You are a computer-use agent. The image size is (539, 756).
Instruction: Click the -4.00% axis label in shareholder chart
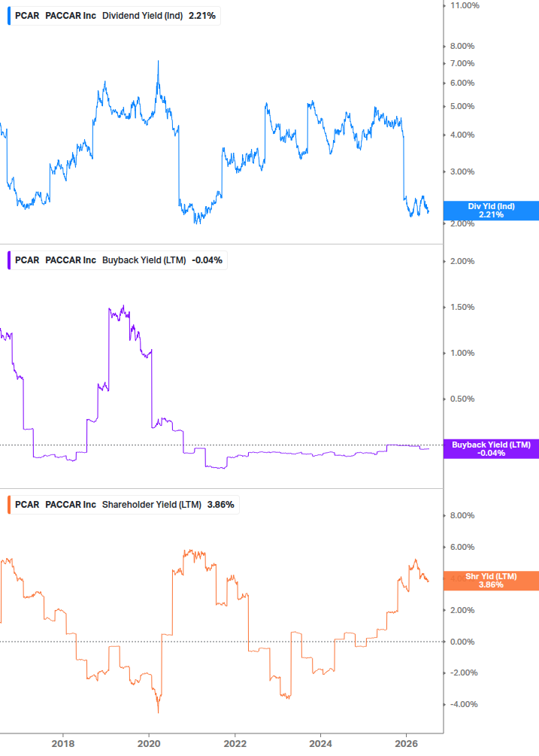464,704
